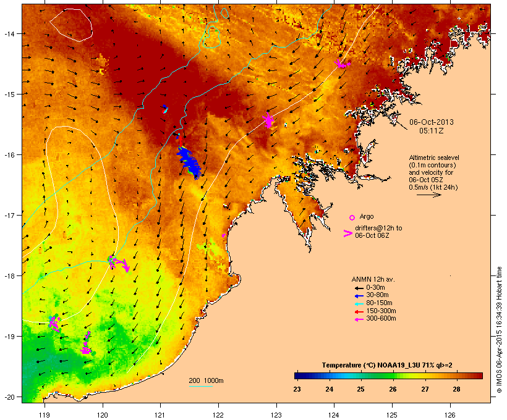Click the cyan depth-contour legend line

pyautogui.click(x=200, y=386)
